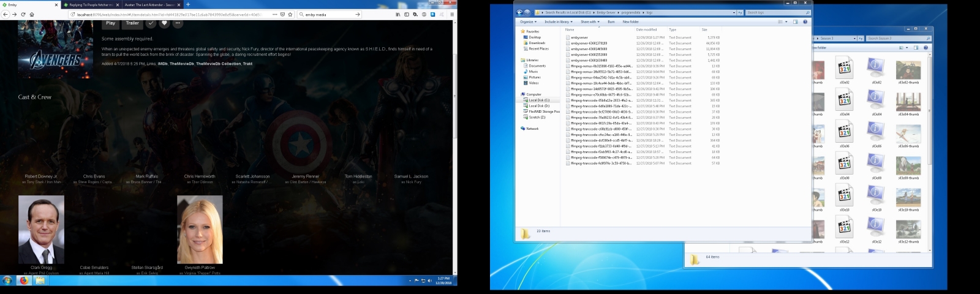Expand the Organize dropdown in Explorer

(528, 21)
